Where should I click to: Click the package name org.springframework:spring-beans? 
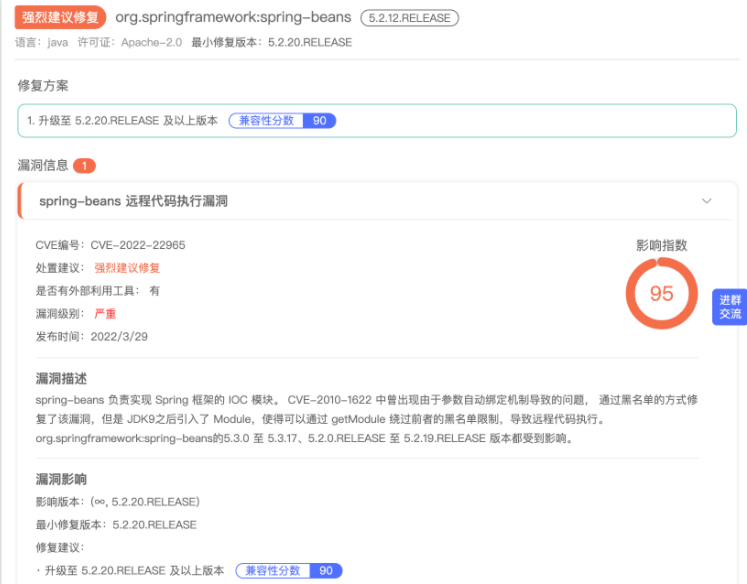233,17
